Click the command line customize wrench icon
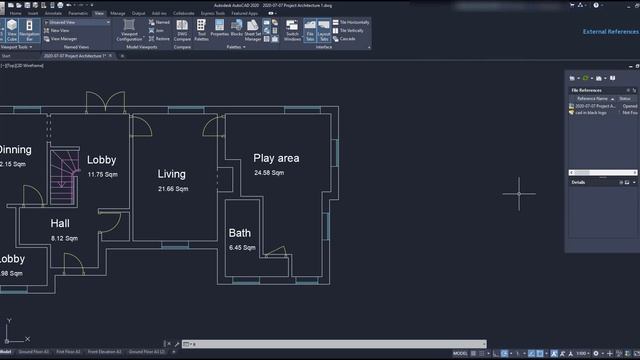This screenshot has height=360, width=640. click(x=177, y=344)
